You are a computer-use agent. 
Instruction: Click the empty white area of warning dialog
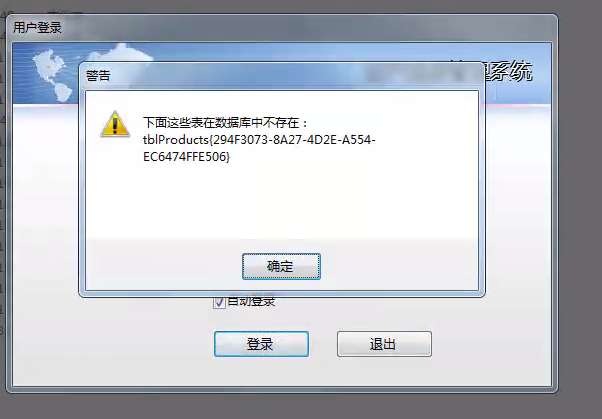[x=281, y=200]
